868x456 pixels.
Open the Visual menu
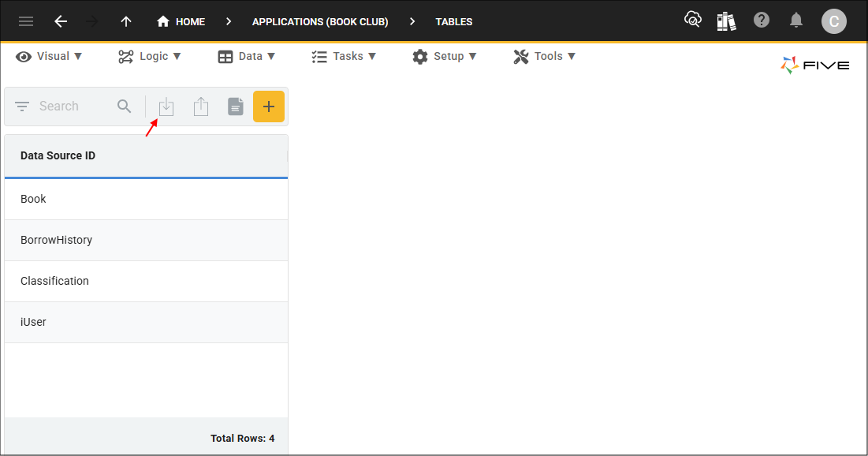[49, 57]
